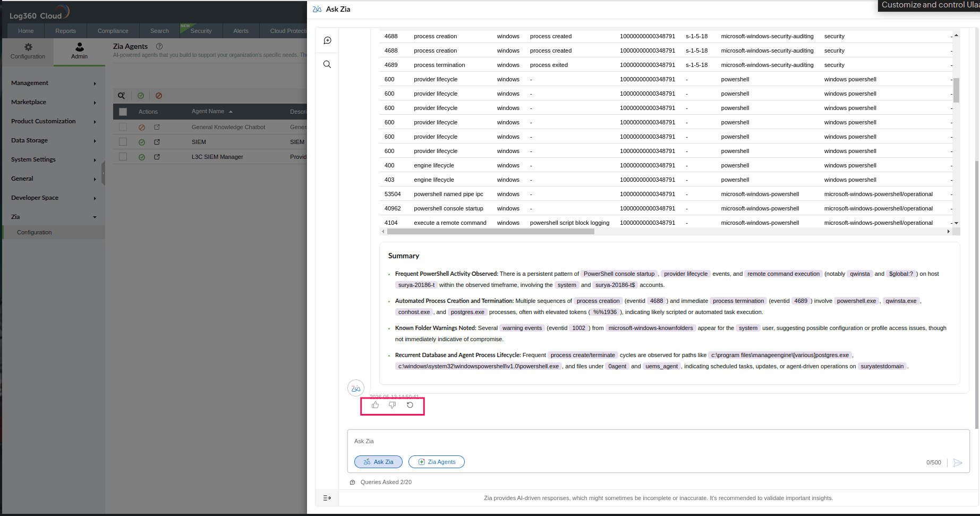Open the L3C SIEM Manager agent
980x516 pixels.
pyautogui.click(x=217, y=157)
